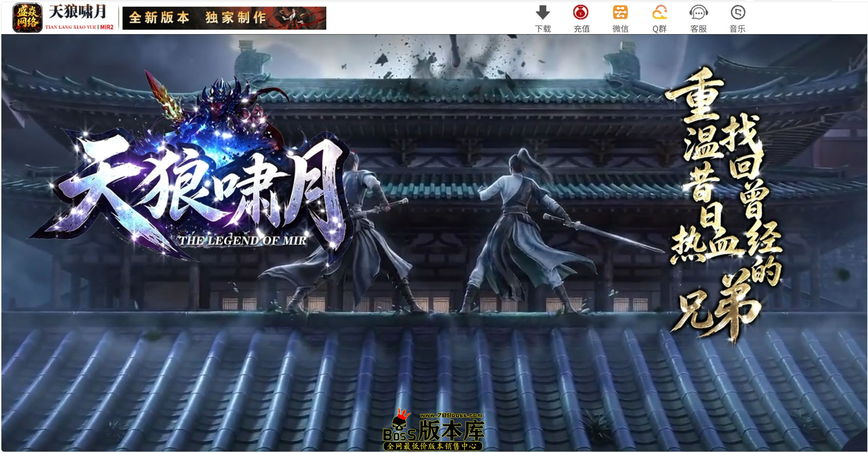Screen dimensions: 868x453
Task: Click the 客服 label
Action: tap(698, 29)
